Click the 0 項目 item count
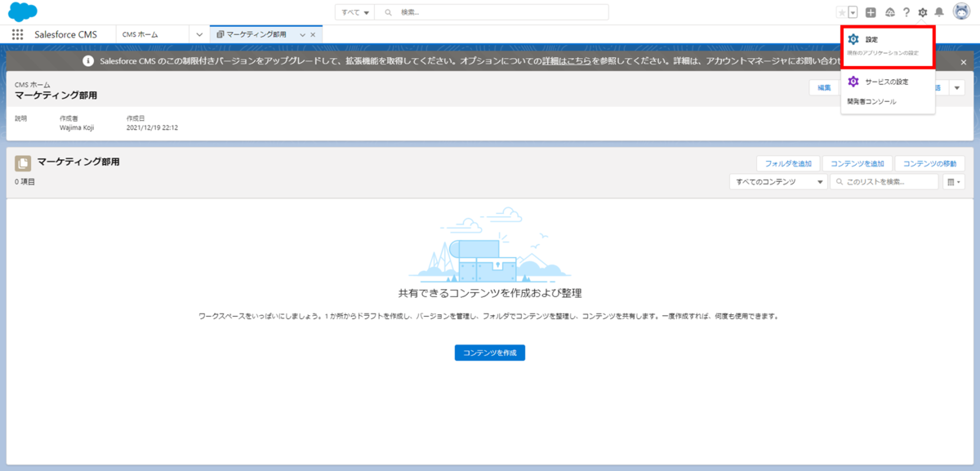Image resolution: width=980 pixels, height=471 pixels. click(x=24, y=182)
